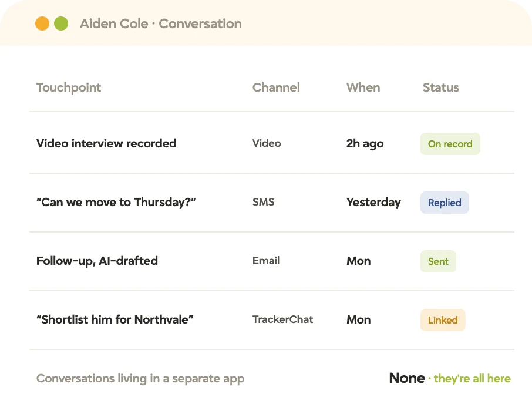Click the green window dot
532x414 pixels.
61,23
